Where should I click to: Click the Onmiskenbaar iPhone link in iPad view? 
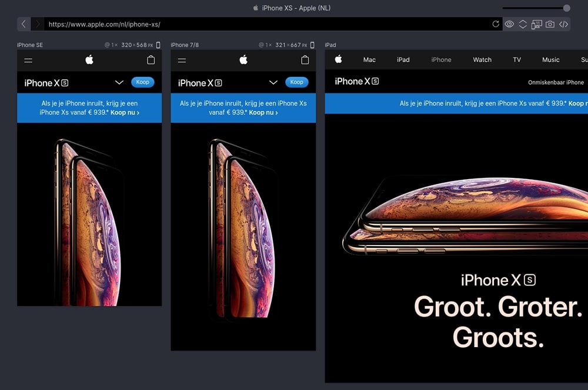click(556, 82)
